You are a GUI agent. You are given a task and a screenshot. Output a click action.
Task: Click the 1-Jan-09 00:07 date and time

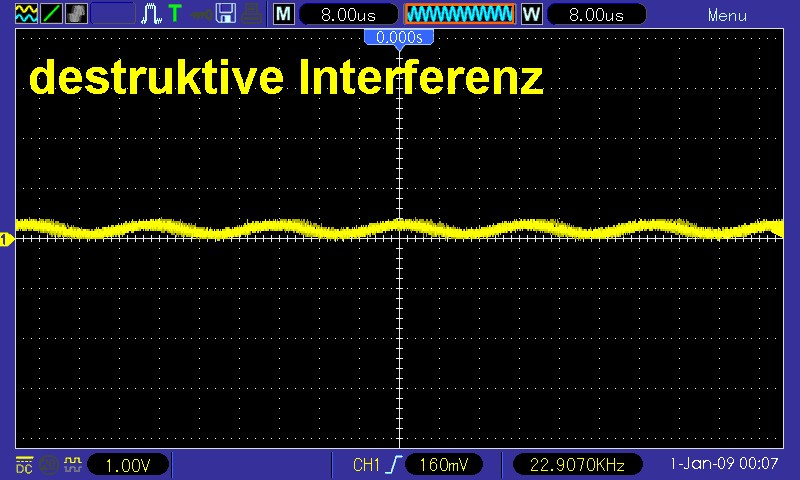tap(724, 464)
